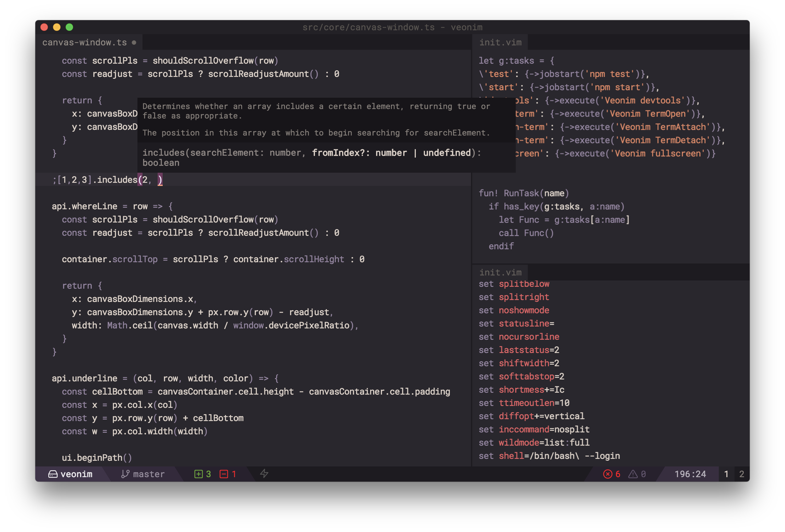Click the lightning bolt status icon

coord(264,474)
